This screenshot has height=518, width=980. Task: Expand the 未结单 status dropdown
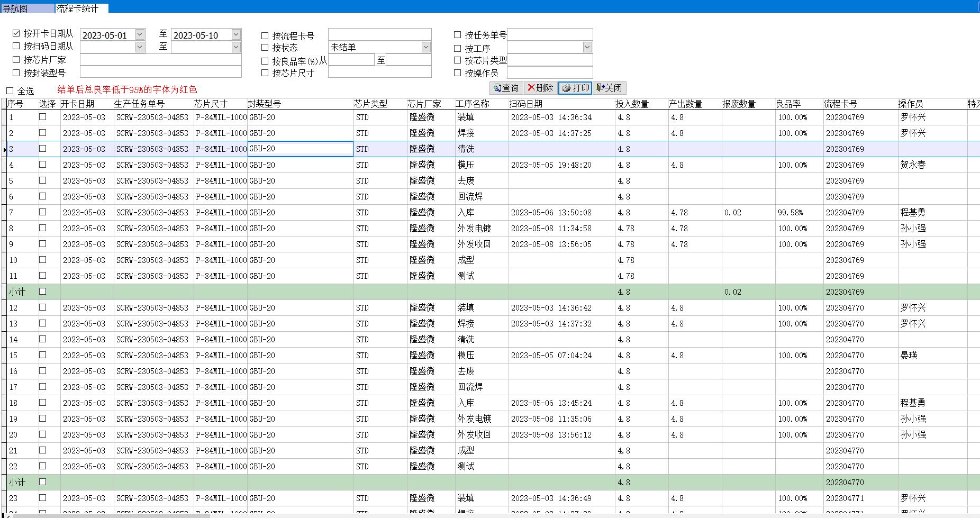pyautogui.click(x=426, y=47)
